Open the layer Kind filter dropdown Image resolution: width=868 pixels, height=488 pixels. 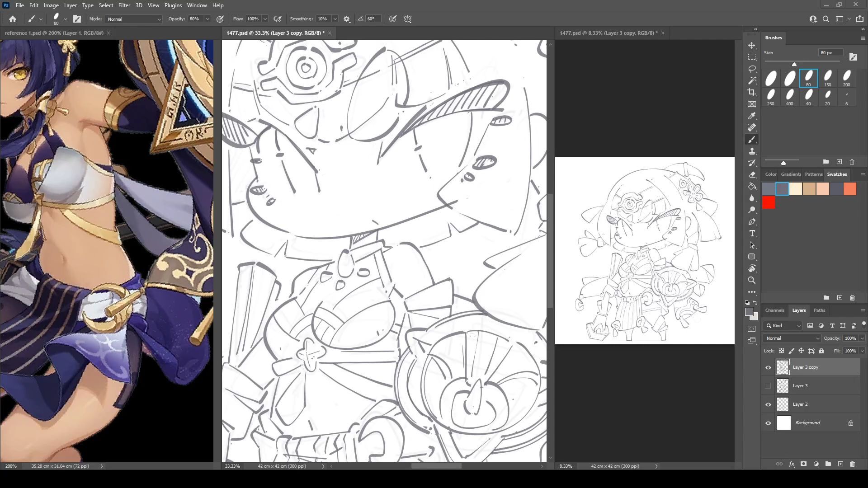(x=783, y=326)
